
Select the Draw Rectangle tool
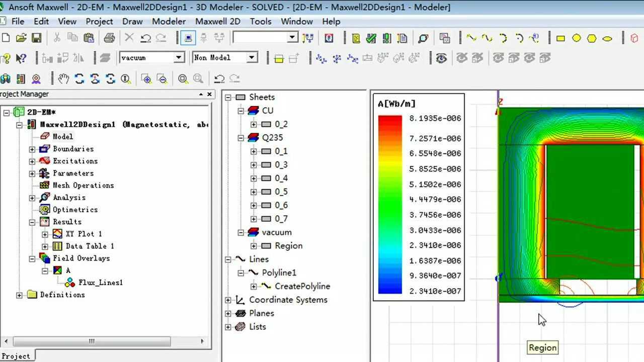(560, 38)
